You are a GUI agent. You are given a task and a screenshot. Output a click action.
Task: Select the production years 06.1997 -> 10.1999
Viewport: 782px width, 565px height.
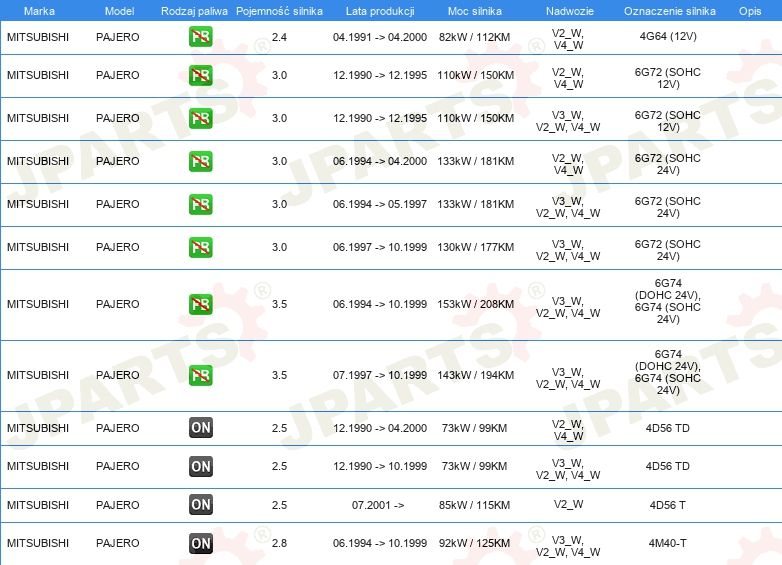[380, 247]
